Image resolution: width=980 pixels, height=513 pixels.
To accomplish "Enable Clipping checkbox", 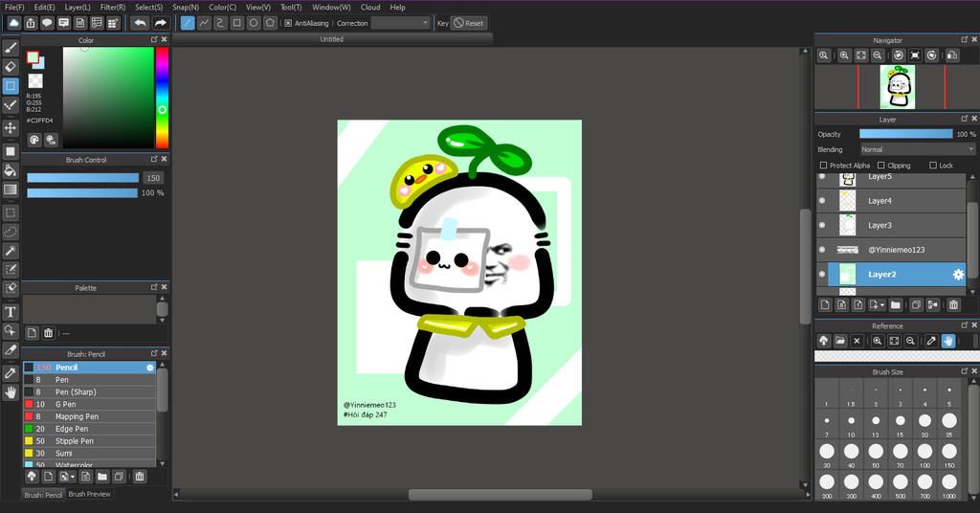I will [x=880, y=166].
